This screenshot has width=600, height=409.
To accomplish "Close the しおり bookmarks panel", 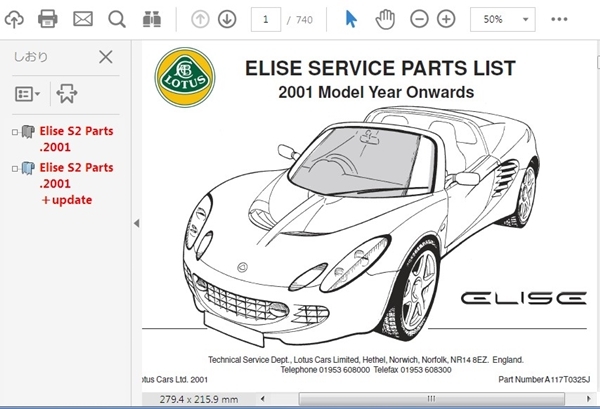I will point(106,57).
